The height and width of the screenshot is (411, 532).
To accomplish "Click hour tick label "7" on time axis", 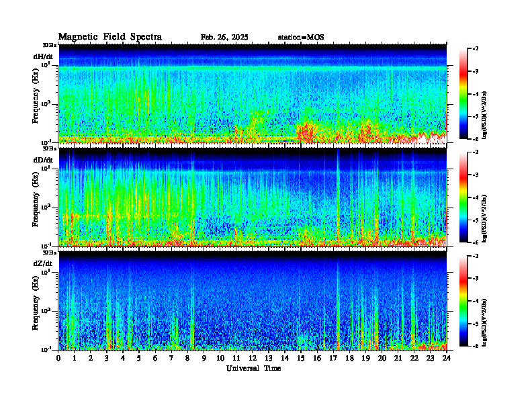I will (171, 359).
